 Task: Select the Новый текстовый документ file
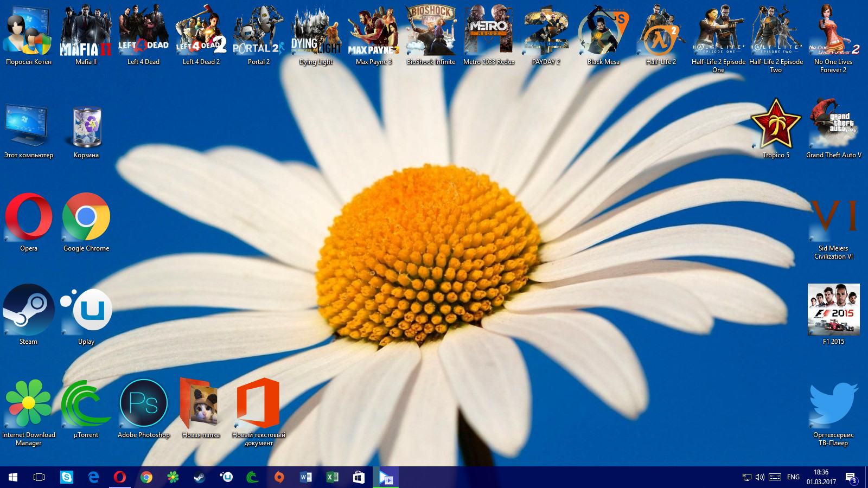(x=258, y=412)
